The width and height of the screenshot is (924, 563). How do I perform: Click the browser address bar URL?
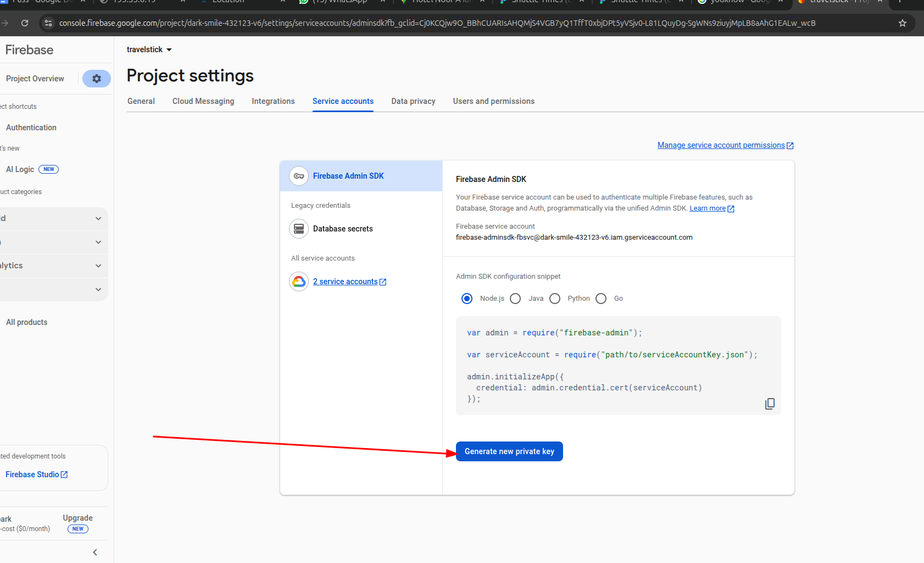click(437, 23)
